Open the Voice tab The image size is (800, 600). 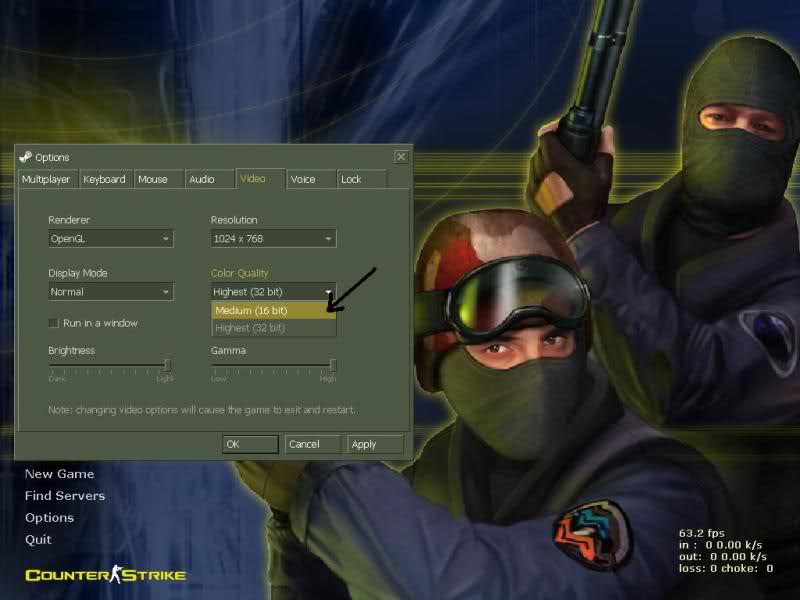pos(311,179)
